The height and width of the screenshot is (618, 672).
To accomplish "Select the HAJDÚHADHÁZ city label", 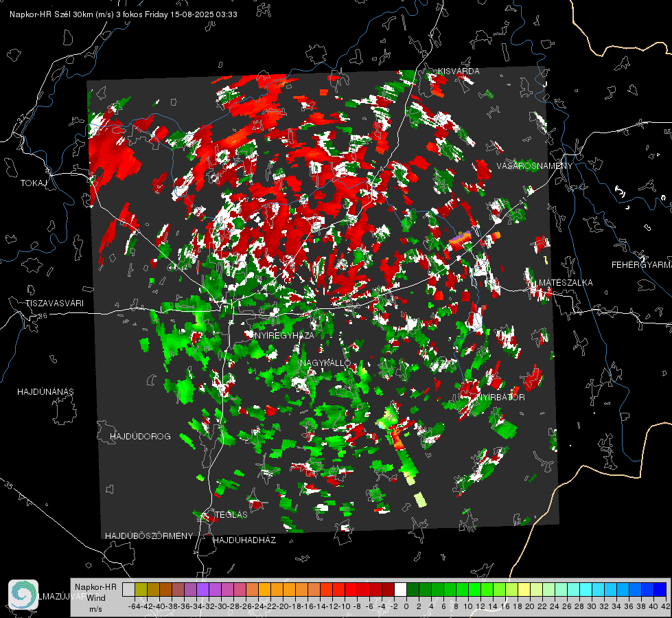I will click(x=244, y=540).
